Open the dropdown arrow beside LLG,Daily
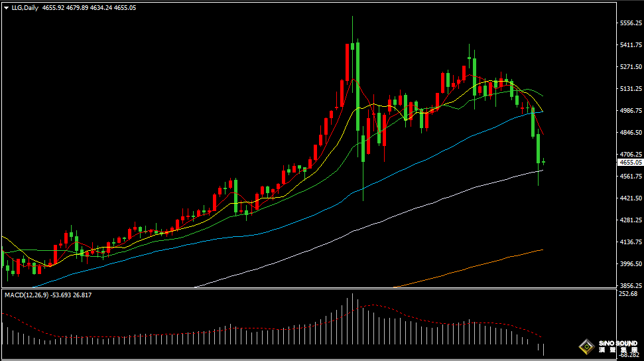This screenshot has height=361, width=644. [6, 7]
